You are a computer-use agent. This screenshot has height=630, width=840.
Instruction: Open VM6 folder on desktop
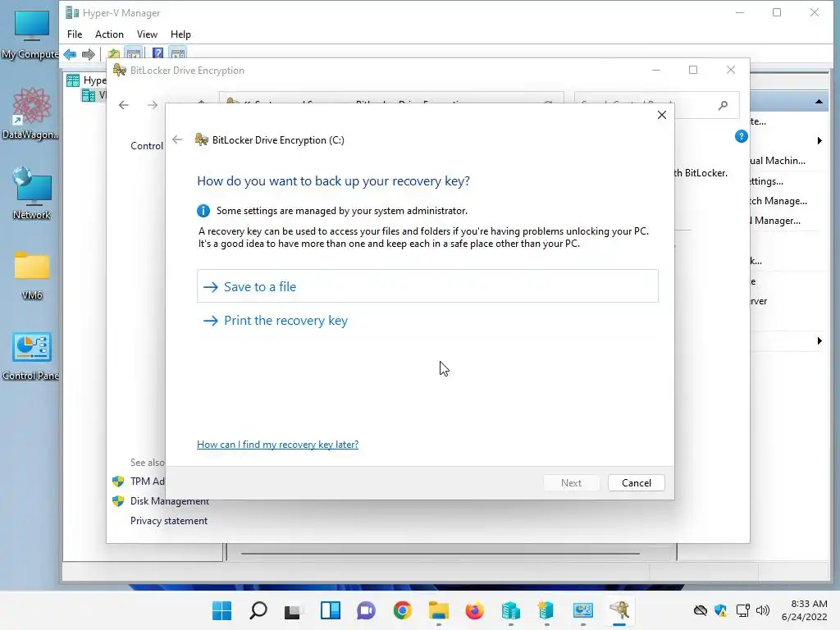[32, 275]
